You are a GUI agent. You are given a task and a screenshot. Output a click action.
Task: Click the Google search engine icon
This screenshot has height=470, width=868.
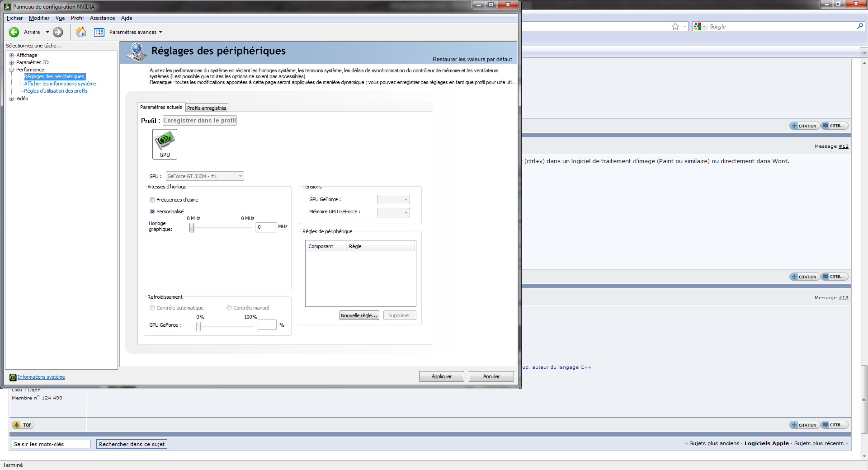[x=698, y=27]
